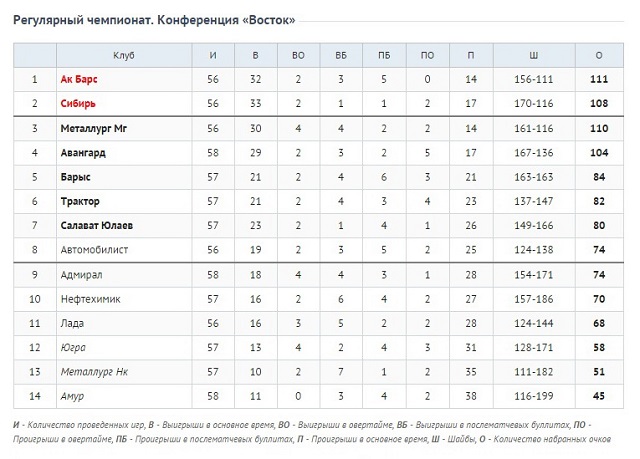Screen dimensions: 640x459
Task: Click the ВО overtime wins header
Action: [x=298, y=55]
